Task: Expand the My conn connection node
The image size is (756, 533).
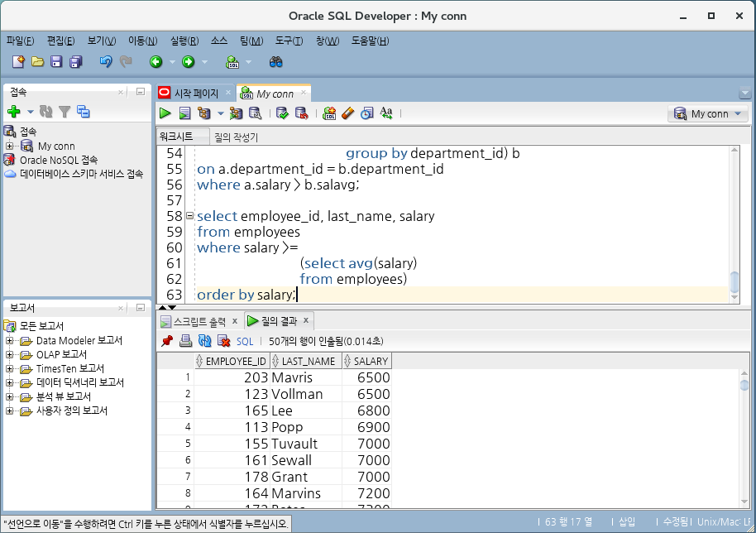Action: click(9, 146)
